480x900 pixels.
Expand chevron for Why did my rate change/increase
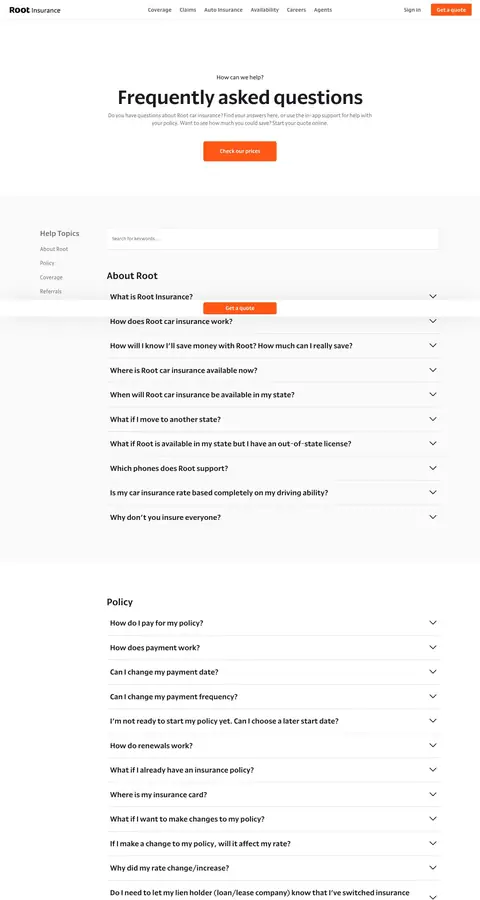click(433, 868)
